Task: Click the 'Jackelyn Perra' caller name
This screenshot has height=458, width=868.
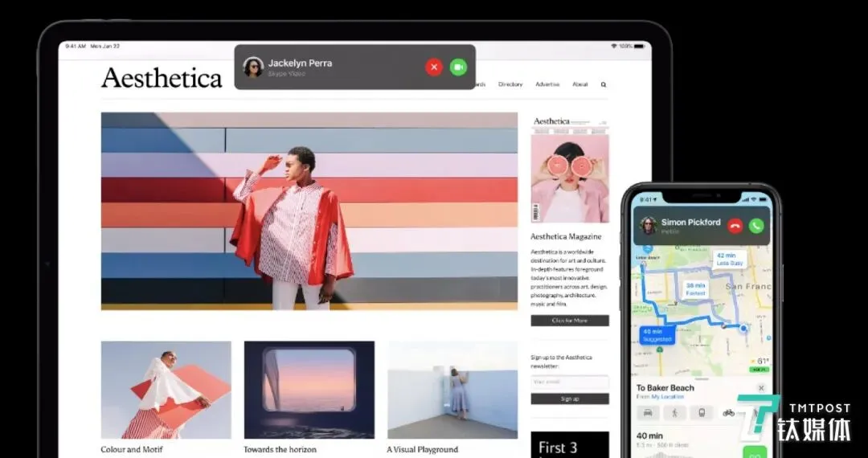Action: 300,63
